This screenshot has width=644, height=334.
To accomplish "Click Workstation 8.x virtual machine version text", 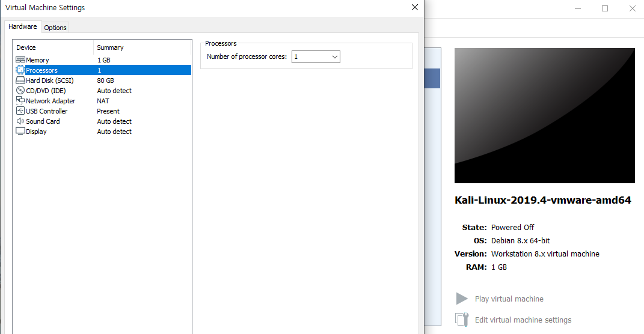I will coord(545,254).
